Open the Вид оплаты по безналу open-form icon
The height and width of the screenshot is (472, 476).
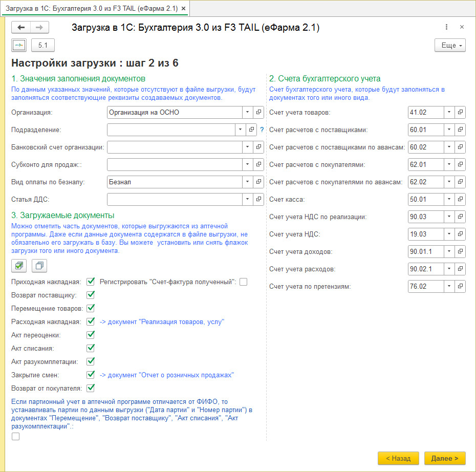coord(258,182)
